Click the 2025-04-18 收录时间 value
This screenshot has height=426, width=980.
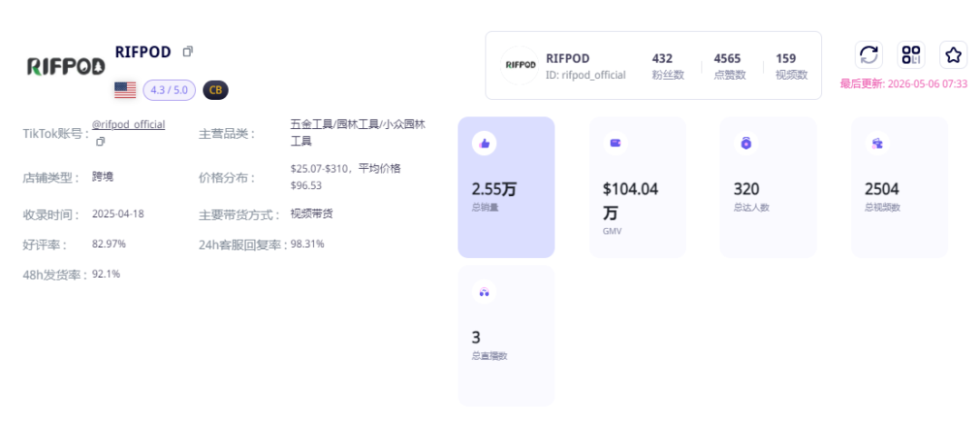[x=118, y=213]
